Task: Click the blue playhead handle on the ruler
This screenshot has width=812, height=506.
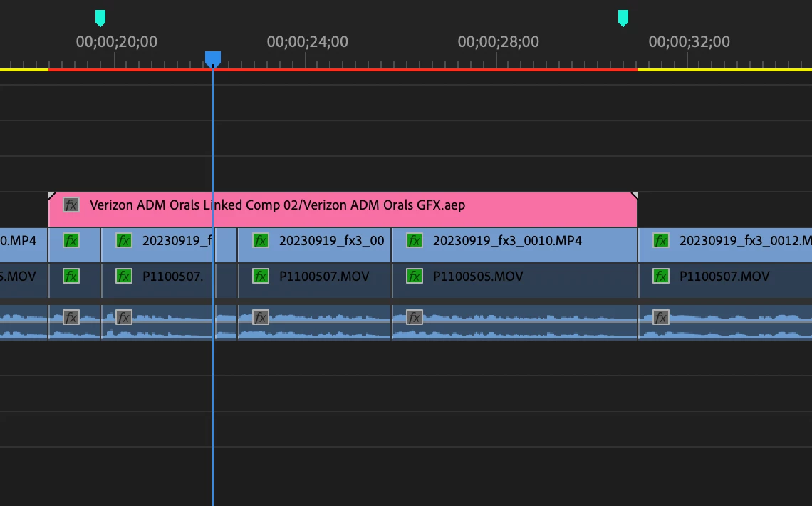Action: pyautogui.click(x=213, y=59)
